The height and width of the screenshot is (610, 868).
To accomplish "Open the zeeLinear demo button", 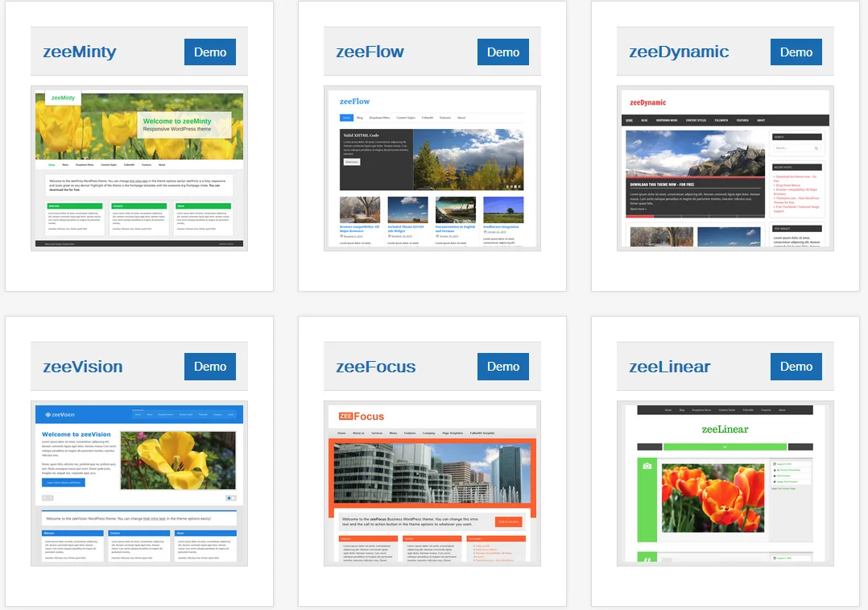I will [796, 366].
